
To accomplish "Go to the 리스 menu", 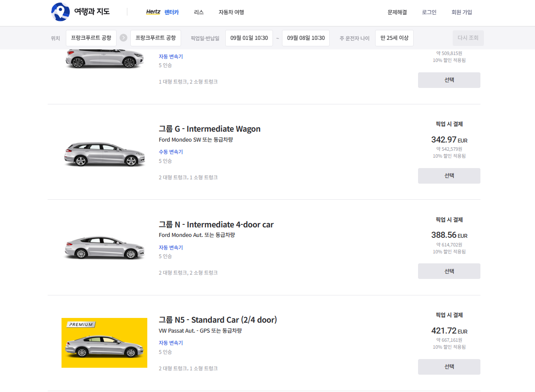I will [199, 12].
